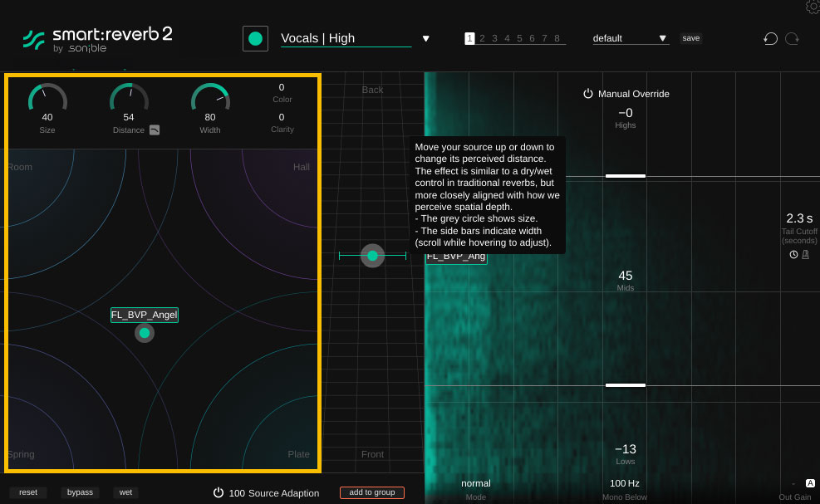Click the distance curve icon beside Distance
Viewport: 820px width, 504px height.
click(x=155, y=130)
